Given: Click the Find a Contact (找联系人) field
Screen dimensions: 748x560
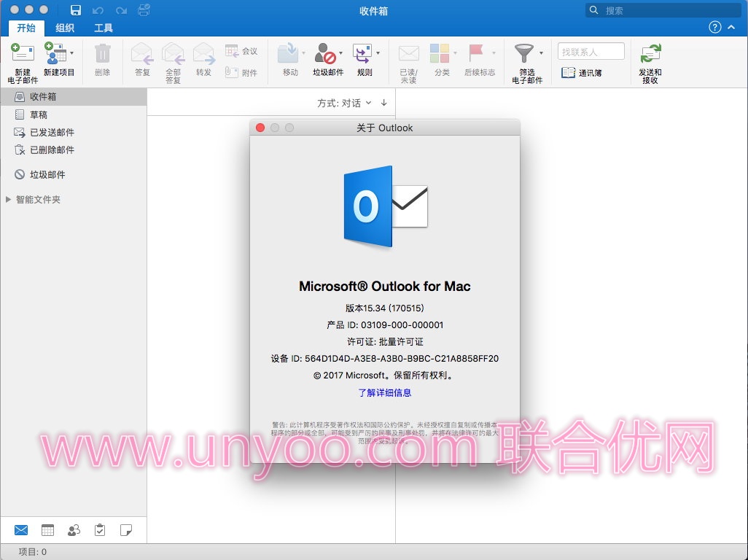Looking at the screenshot, I should tap(591, 52).
